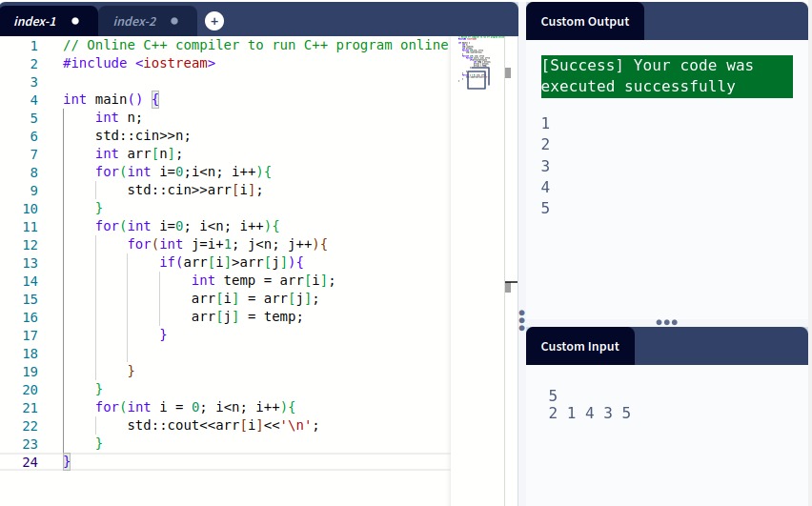Screen dimensions: 812x506
Task: Click the std::cout print statement on line 22
Action: 223,425
